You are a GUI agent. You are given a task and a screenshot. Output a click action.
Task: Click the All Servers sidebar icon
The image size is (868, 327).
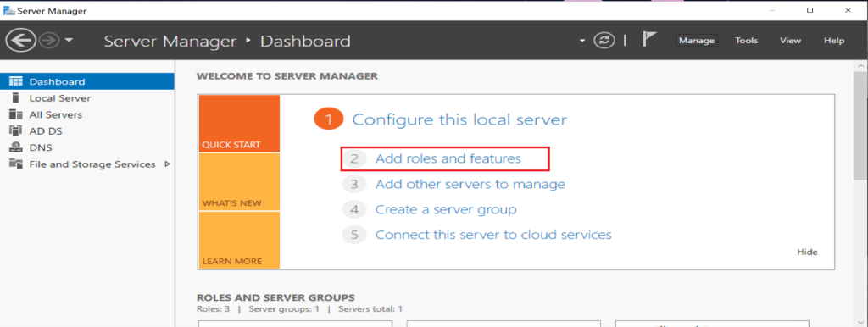click(15, 114)
